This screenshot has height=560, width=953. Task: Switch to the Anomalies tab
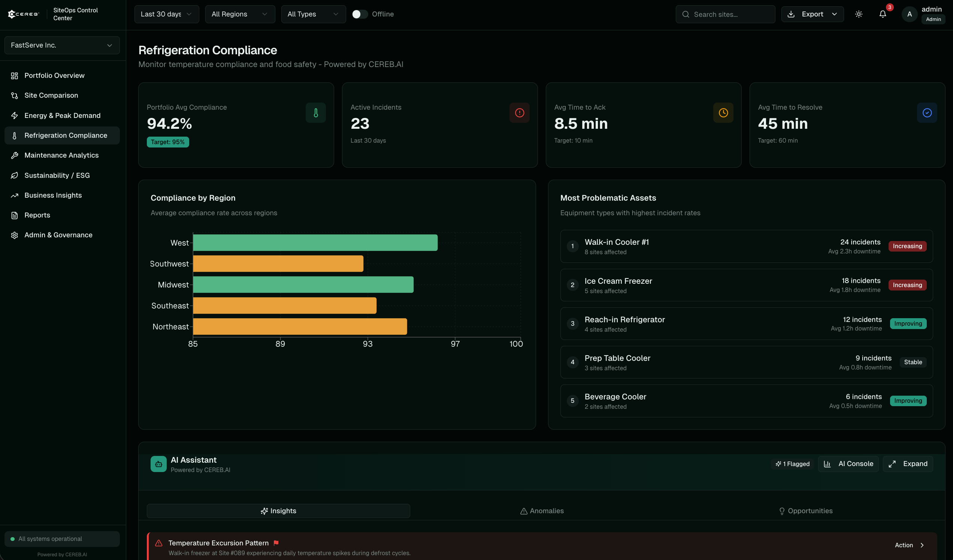click(x=542, y=511)
